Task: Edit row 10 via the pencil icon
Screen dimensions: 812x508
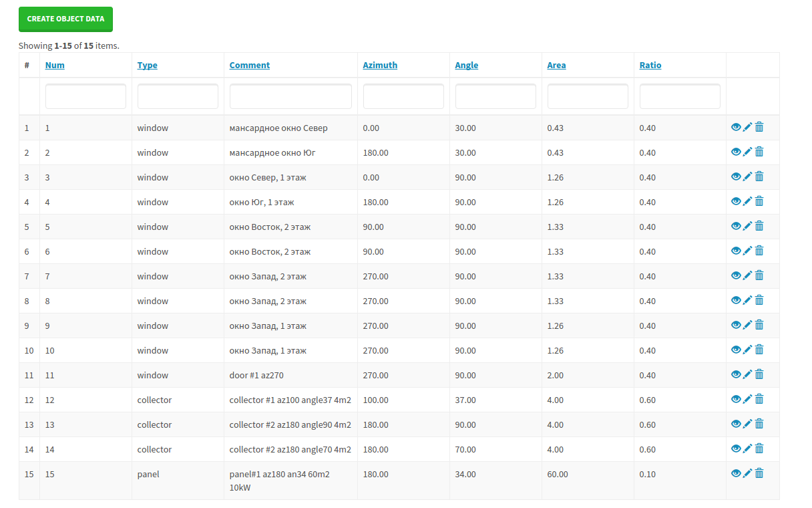Action: [747, 350]
